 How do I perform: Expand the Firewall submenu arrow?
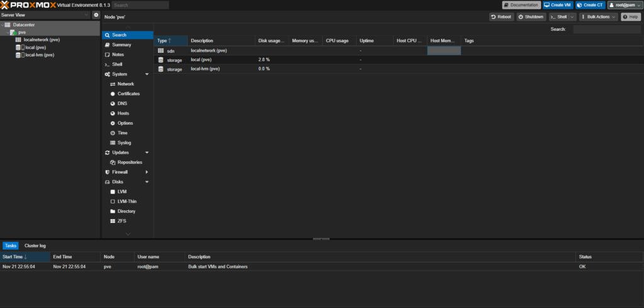click(x=147, y=172)
